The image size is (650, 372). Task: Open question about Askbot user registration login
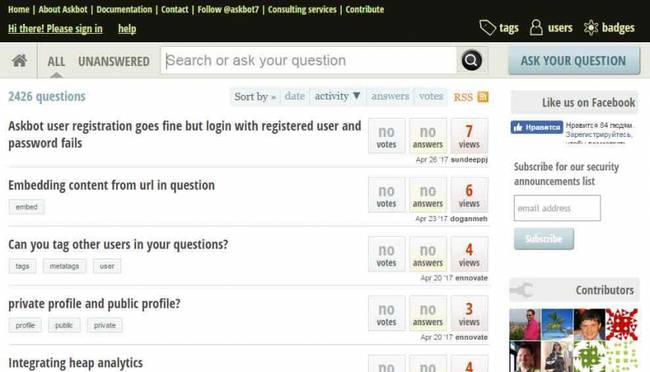tap(184, 134)
